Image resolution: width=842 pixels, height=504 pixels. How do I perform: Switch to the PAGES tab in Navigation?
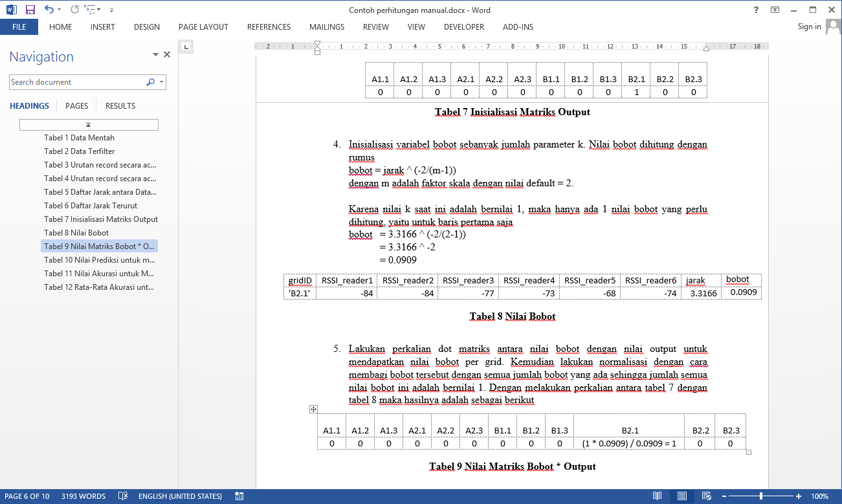(76, 106)
